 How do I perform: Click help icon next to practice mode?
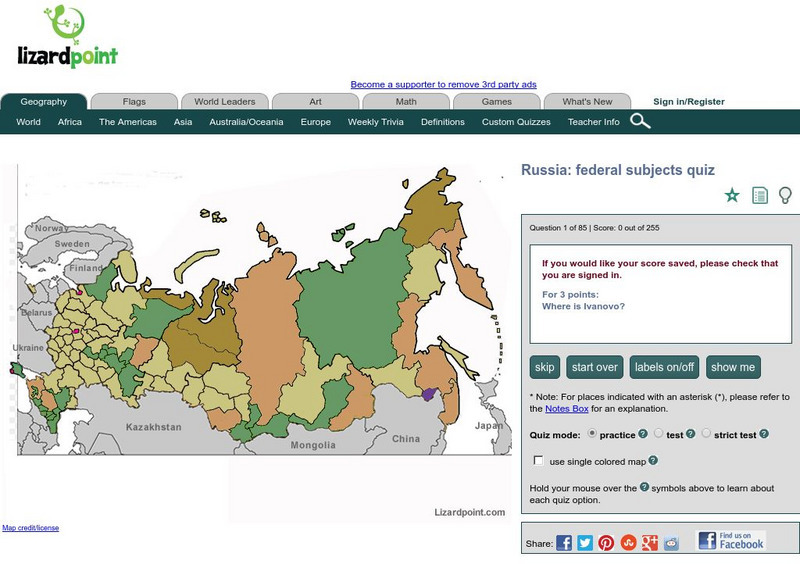(643, 434)
